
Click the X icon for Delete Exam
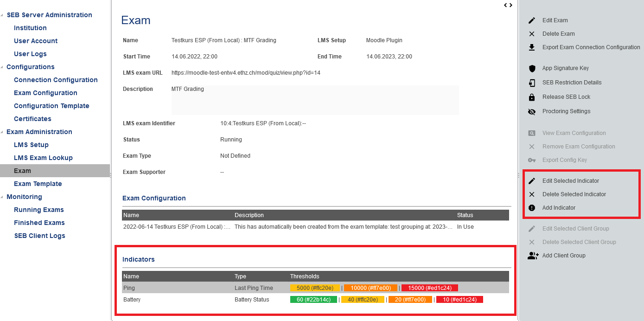tap(532, 34)
